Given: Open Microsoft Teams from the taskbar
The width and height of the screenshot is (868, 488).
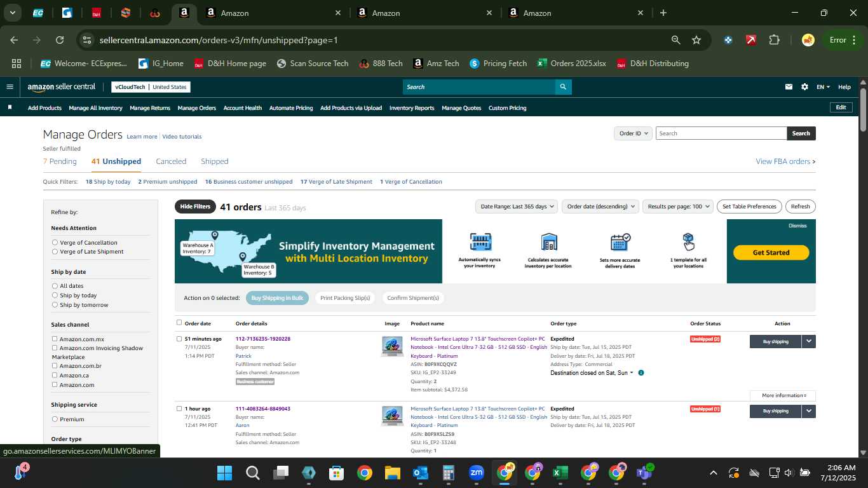Looking at the screenshot, I should pyautogui.click(x=644, y=473).
